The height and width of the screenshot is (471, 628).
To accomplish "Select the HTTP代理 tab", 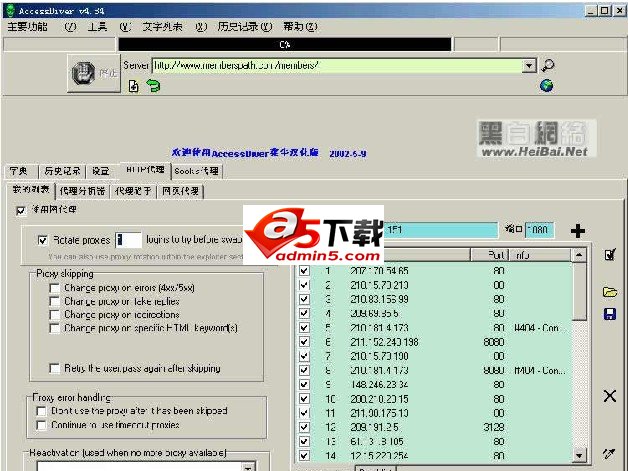I will 145,170.
